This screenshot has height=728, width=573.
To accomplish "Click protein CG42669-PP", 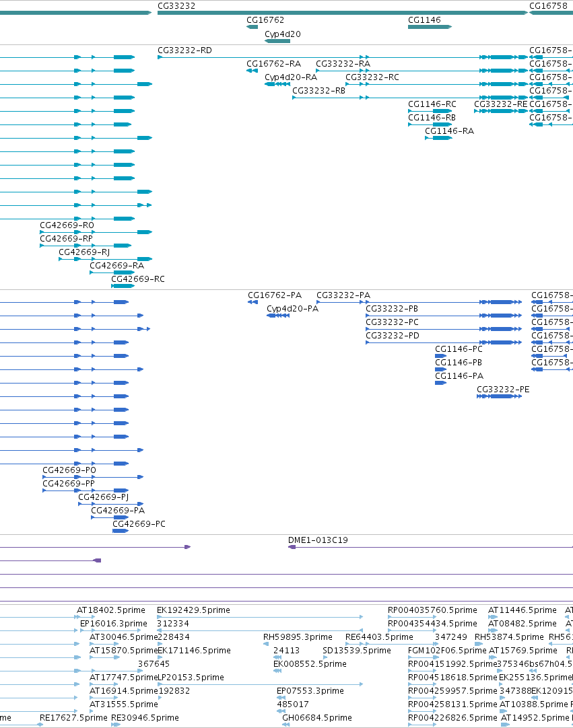I will coord(86,490).
